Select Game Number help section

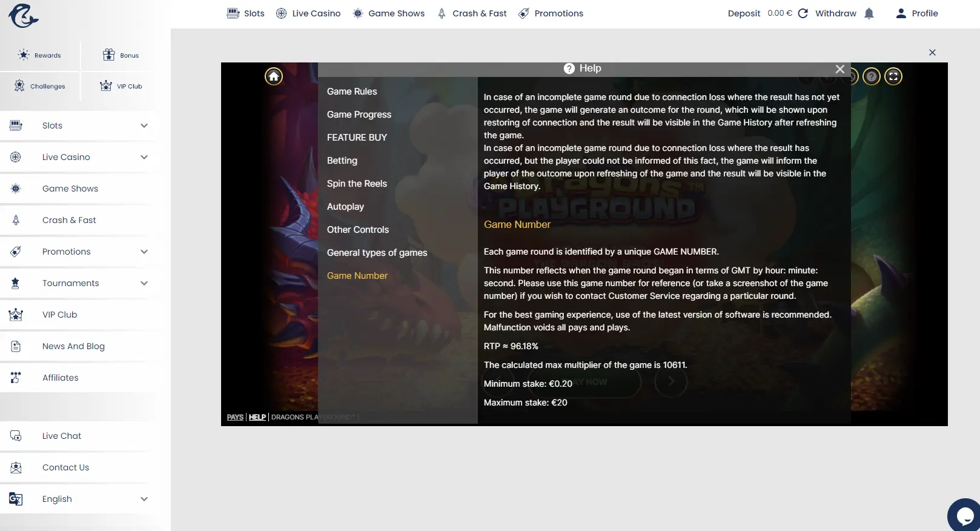(357, 276)
